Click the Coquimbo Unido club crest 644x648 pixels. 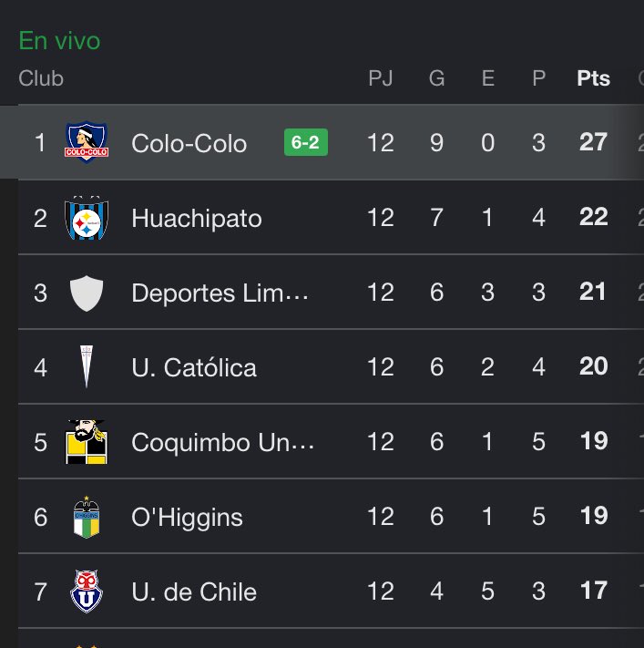(87, 442)
